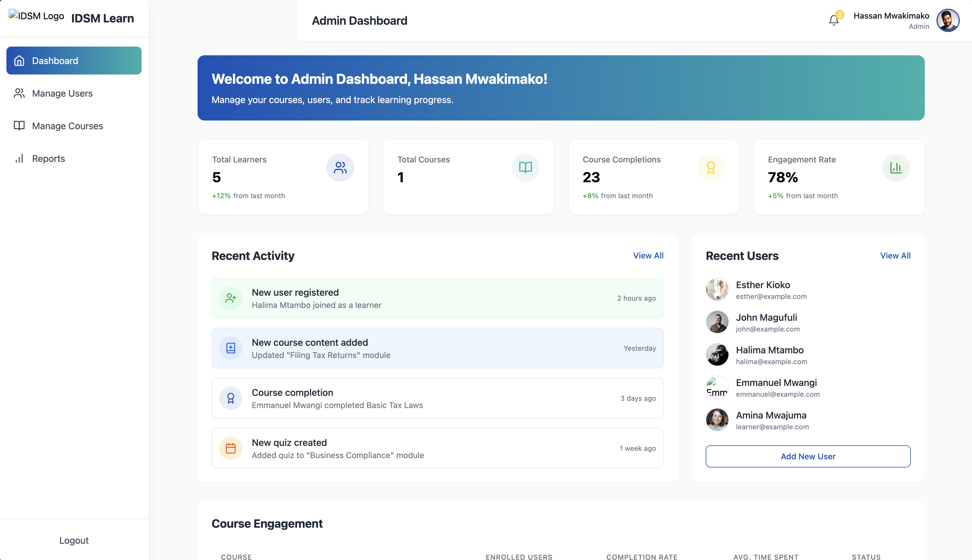Viewport: 972px width, 560px height.
Task: Open Manage Users in sidebar
Action: [x=62, y=93]
